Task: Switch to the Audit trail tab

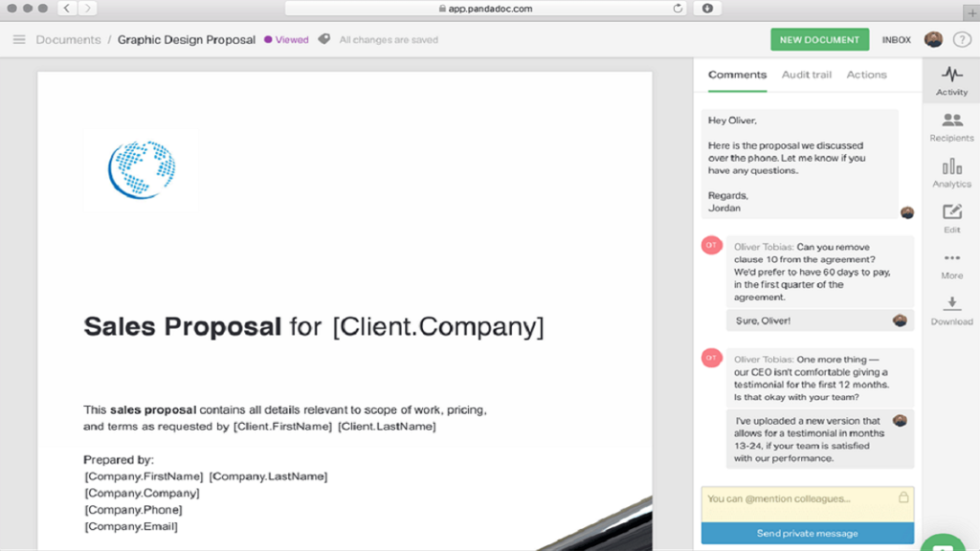Action: [x=806, y=75]
